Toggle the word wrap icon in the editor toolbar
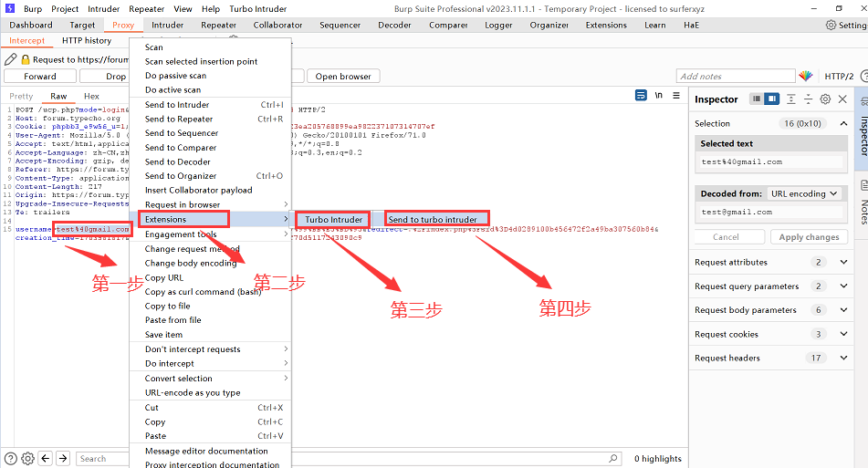The image size is (868, 468). pyautogui.click(x=641, y=95)
